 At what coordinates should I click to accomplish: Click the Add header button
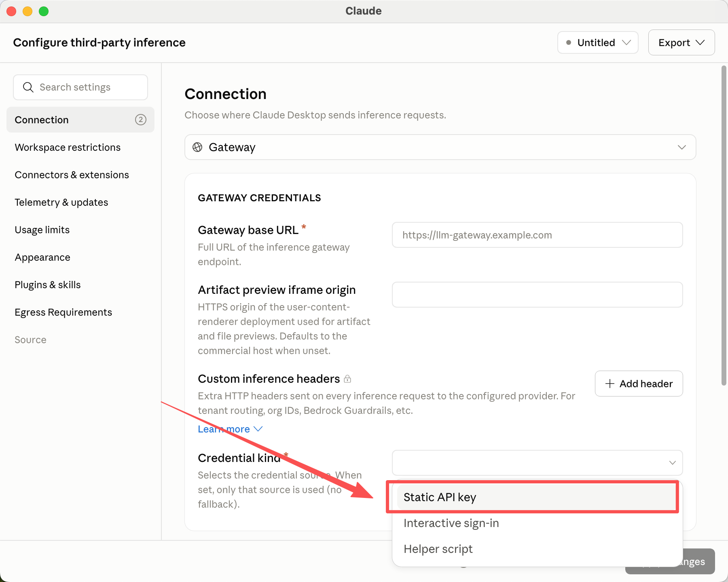(639, 384)
